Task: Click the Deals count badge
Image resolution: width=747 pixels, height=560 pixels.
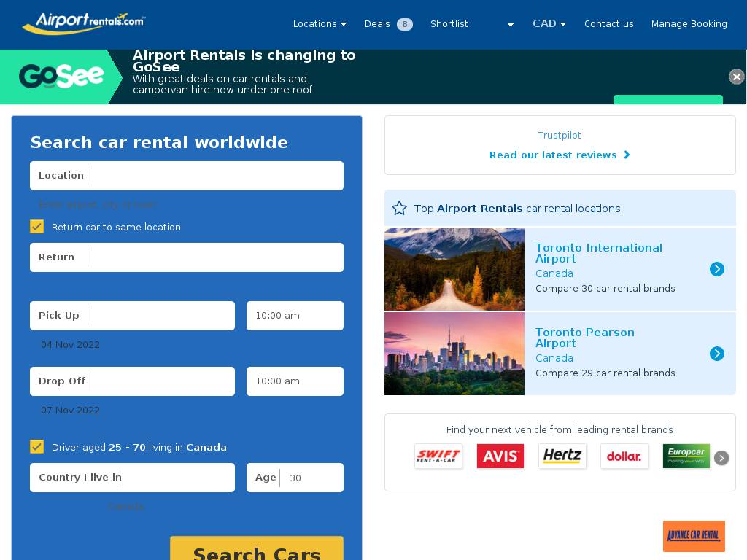Action: [404, 24]
